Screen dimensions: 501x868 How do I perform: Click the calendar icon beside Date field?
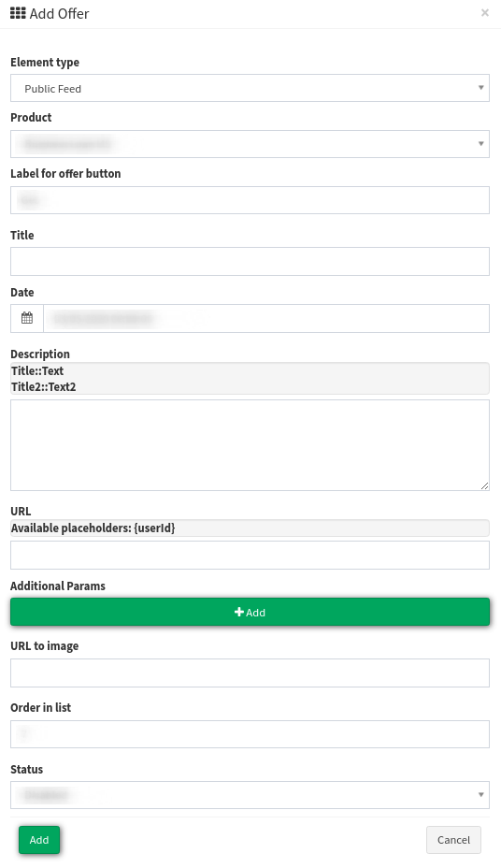click(26, 318)
